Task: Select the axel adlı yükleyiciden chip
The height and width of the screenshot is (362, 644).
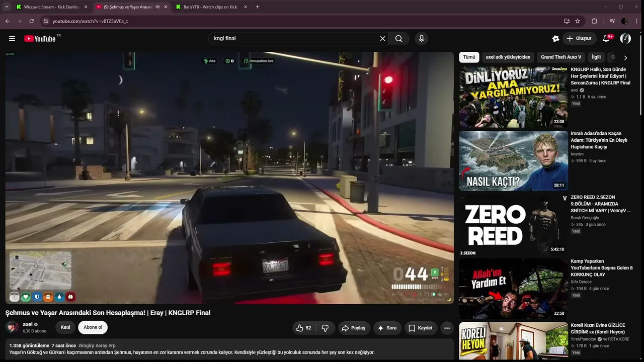Action: pyautogui.click(x=508, y=57)
